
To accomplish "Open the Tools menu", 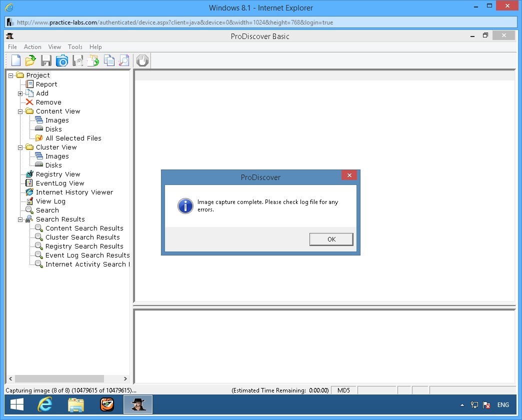I will [x=75, y=47].
